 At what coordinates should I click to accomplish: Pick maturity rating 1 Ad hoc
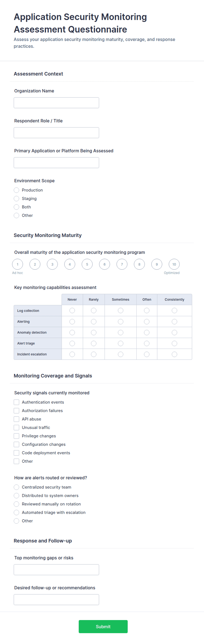pos(18,264)
